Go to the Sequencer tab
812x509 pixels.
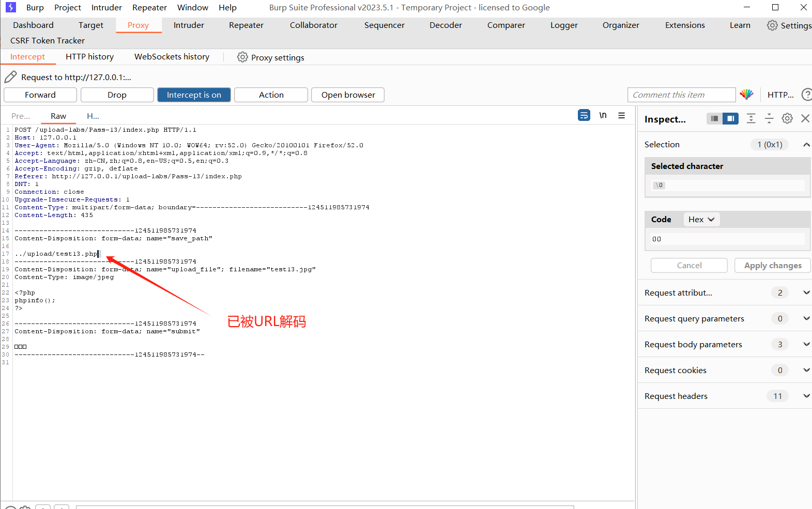[x=384, y=25]
